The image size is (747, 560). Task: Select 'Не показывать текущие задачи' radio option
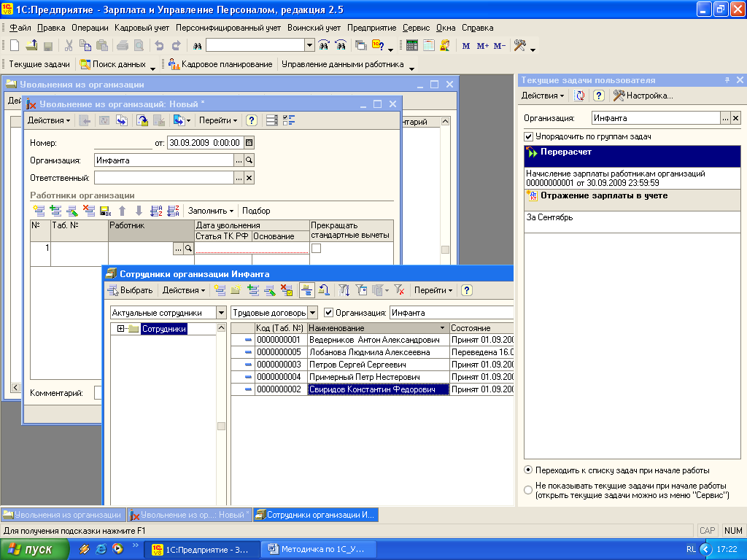click(528, 490)
